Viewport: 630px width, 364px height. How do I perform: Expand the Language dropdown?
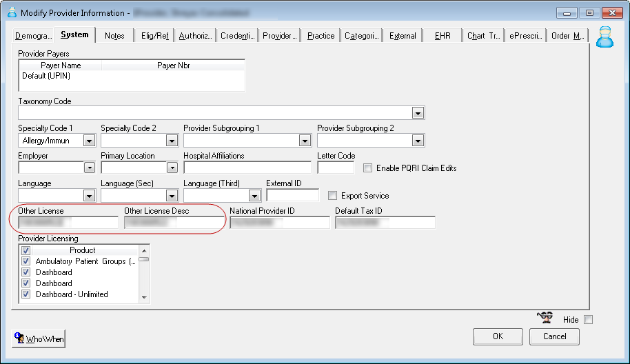tap(89, 196)
